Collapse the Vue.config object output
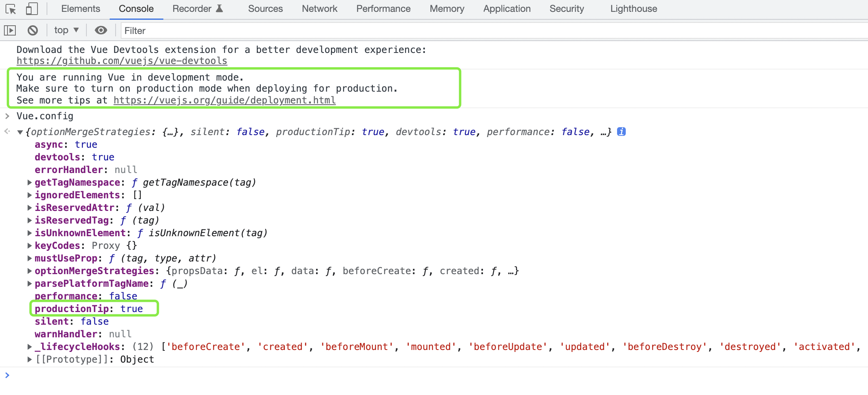Image resolution: width=868 pixels, height=395 pixels. [20, 132]
